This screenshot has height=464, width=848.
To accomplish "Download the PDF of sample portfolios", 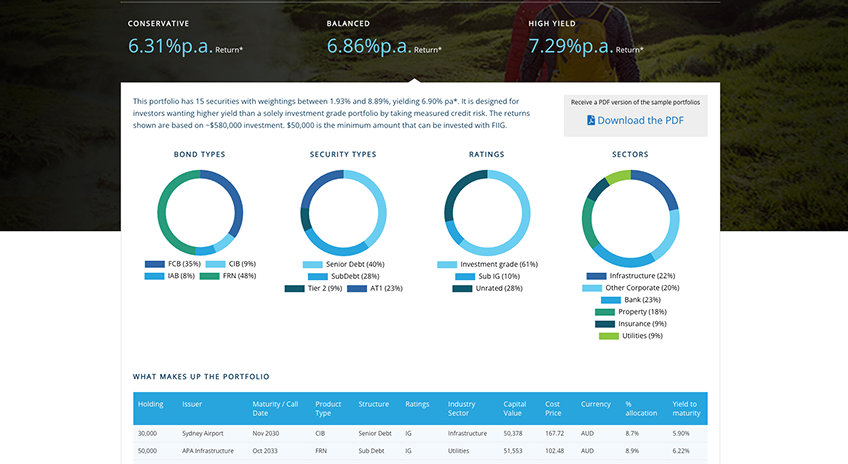I will tap(635, 120).
